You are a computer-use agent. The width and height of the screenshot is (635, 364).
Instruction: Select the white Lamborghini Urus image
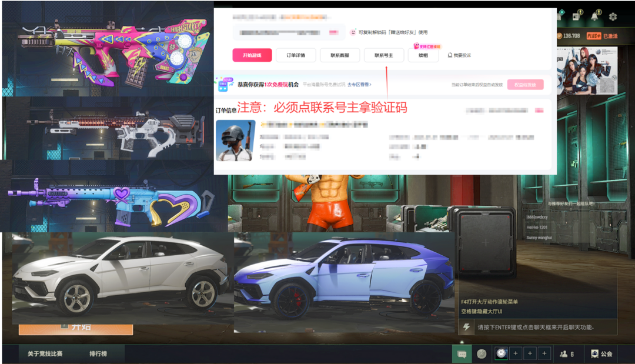point(122,279)
